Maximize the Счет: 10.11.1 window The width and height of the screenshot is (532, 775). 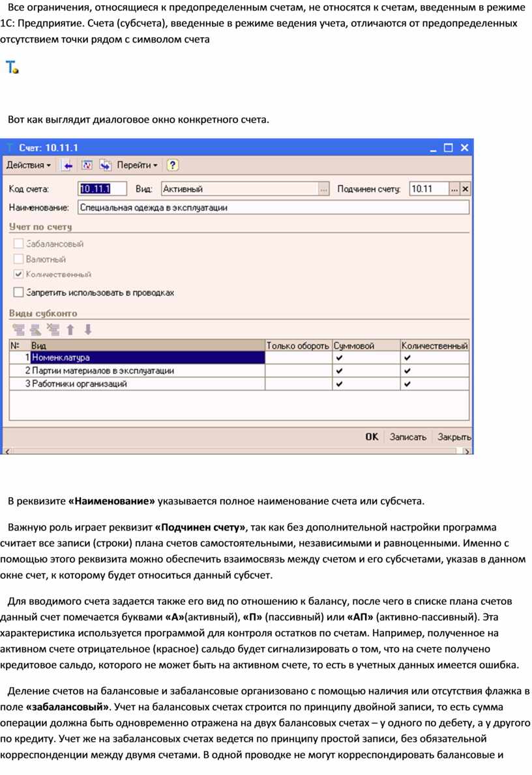pyautogui.click(x=449, y=148)
